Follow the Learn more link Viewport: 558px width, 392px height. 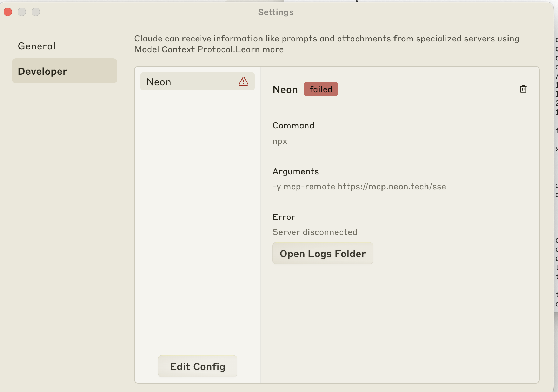point(260,49)
